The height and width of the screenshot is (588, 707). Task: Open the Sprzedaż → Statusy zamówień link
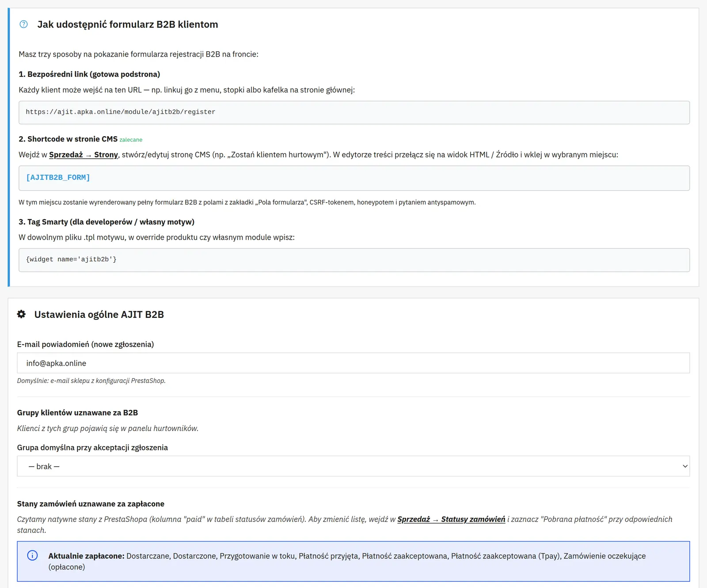(451, 519)
